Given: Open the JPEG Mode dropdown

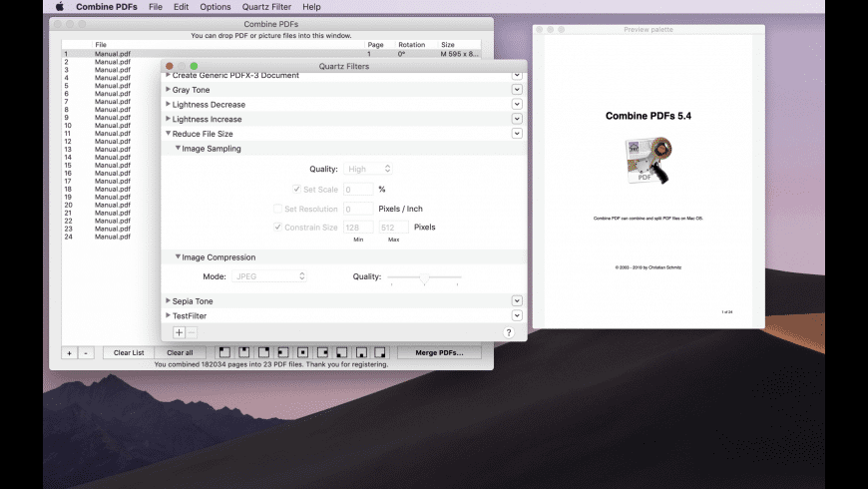Looking at the screenshot, I should tap(269, 275).
